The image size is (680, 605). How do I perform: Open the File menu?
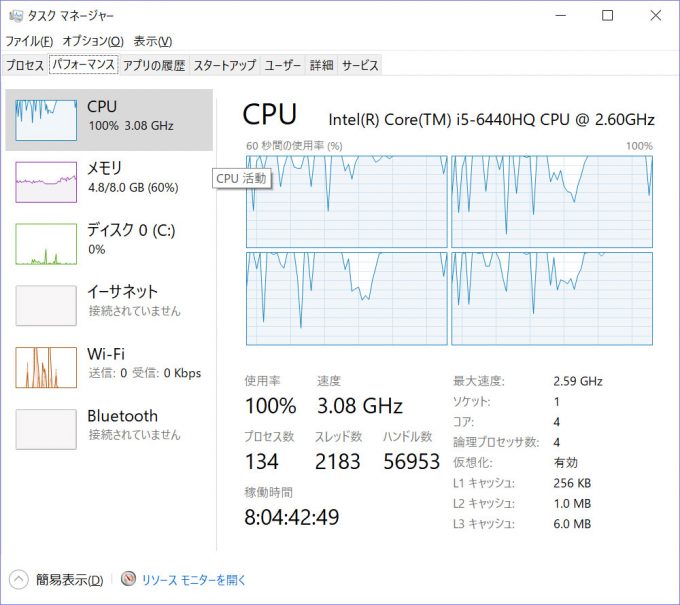coord(29,41)
